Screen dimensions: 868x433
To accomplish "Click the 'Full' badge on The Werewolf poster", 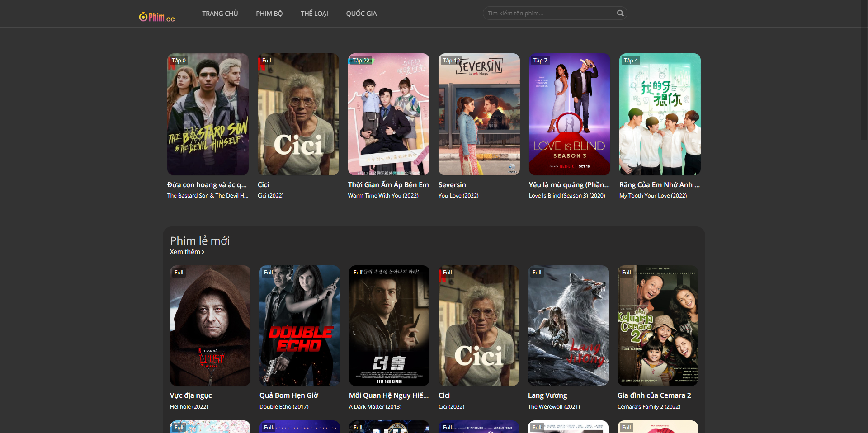I will tap(537, 273).
